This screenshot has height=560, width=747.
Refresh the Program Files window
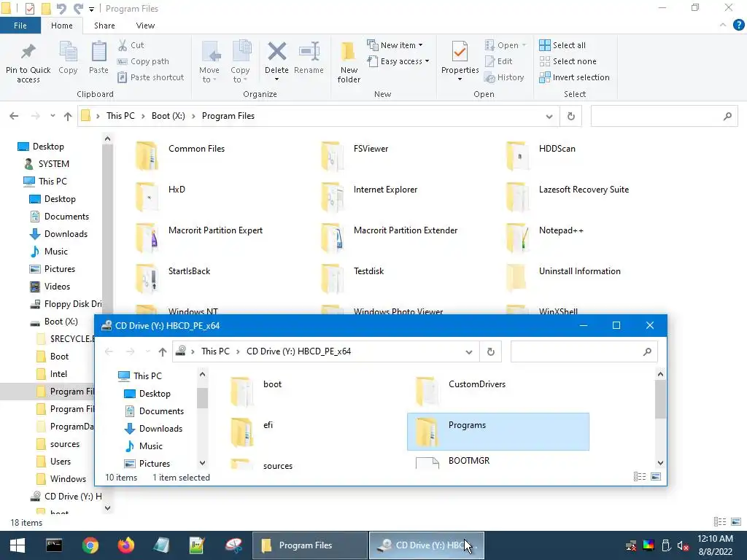coord(570,116)
